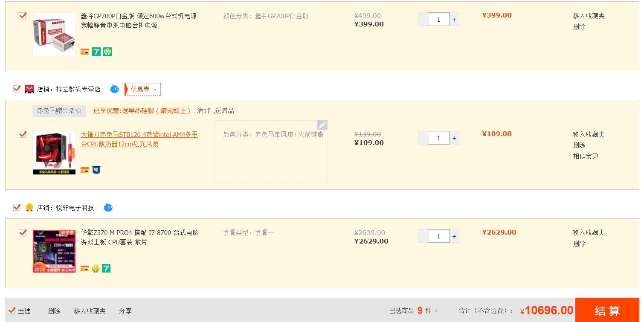The width and height of the screenshot is (644, 322).
Task: Click 赤兔马赠品活动 promotion tag
Action: pyautogui.click(x=59, y=111)
